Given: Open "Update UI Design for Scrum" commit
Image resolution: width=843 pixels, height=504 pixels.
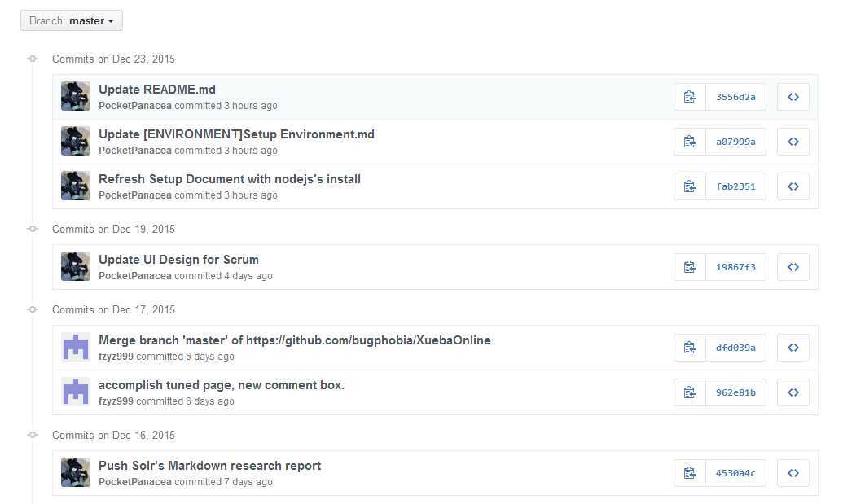Looking at the screenshot, I should click(x=178, y=260).
